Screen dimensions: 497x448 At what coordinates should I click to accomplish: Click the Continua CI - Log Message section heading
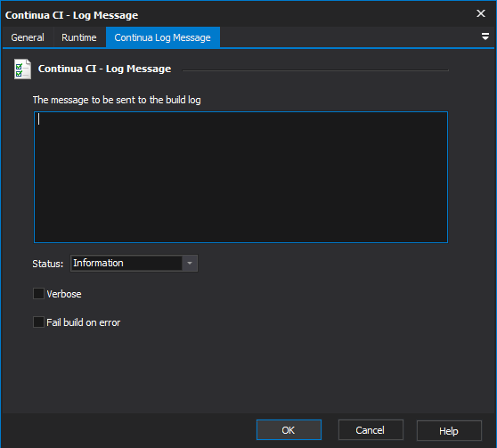tap(104, 69)
